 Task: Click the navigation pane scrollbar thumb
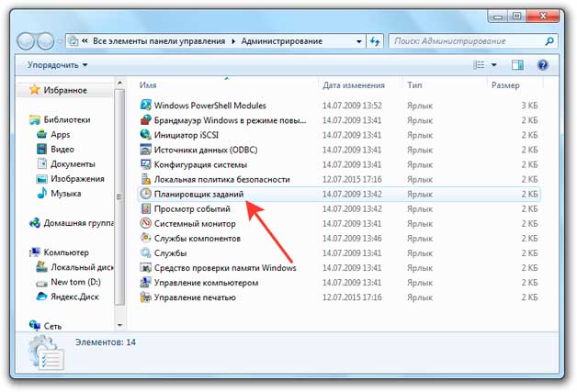pyautogui.click(x=119, y=196)
